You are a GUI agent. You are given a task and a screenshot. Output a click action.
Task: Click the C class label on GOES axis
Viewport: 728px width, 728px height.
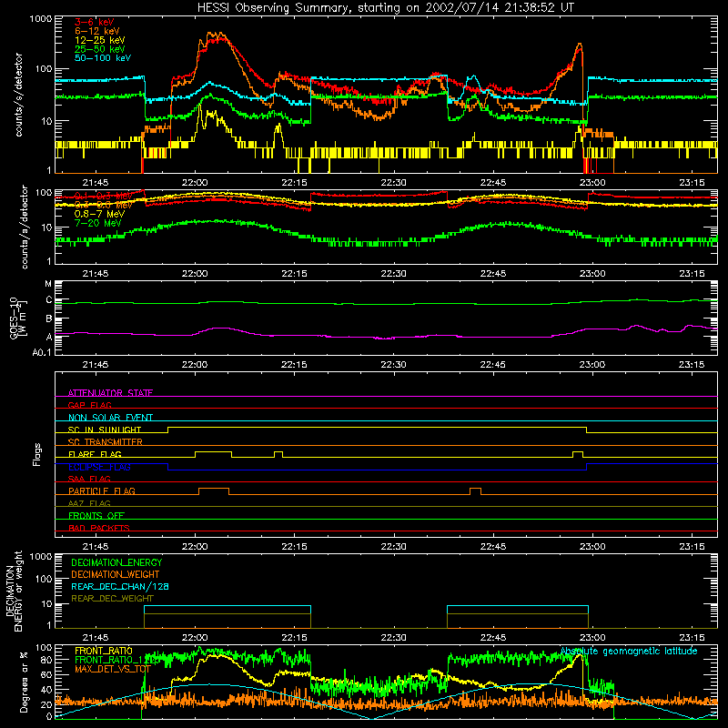(x=49, y=300)
